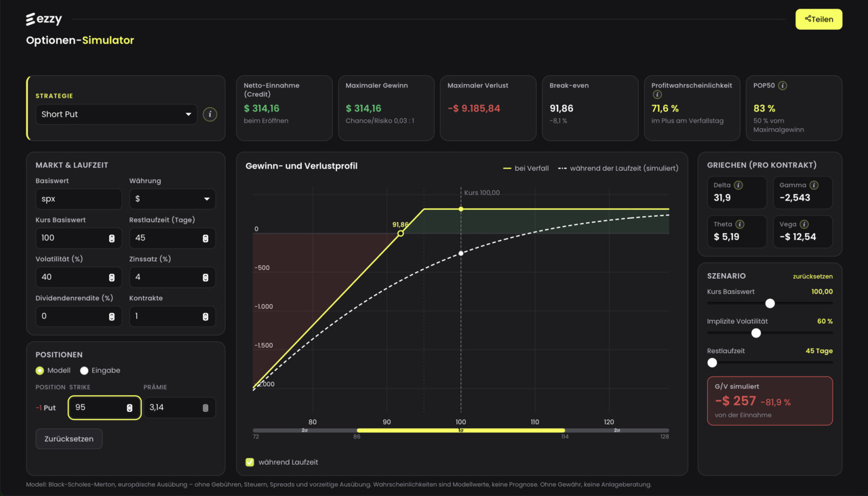Click the Zurücksetzen button under Positionen

69,439
